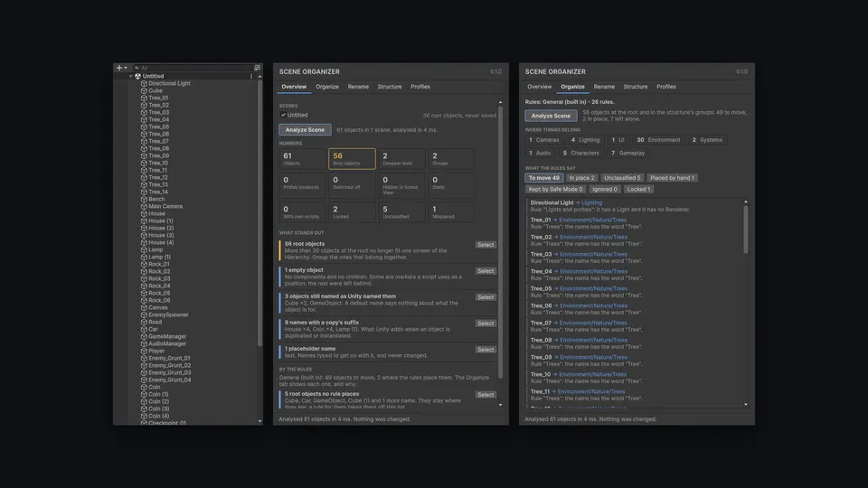868x488 pixels.
Task: Click the Hierarchy scroll-down arrow
Action: 259,422
